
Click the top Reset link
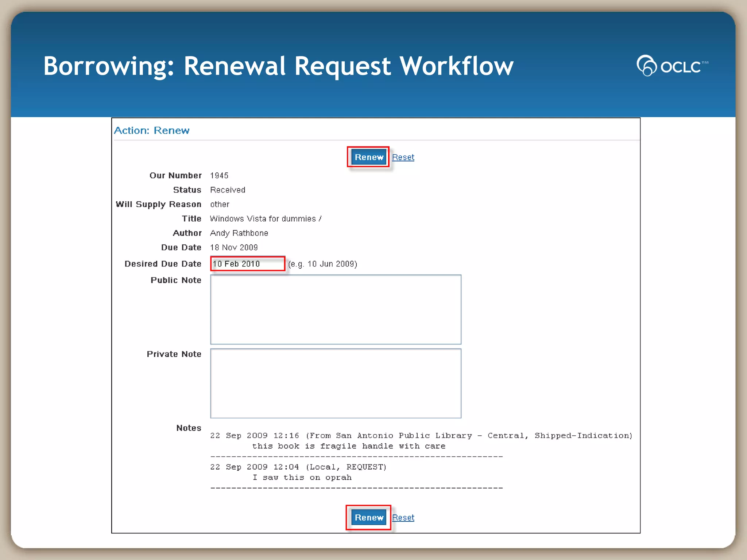click(403, 157)
